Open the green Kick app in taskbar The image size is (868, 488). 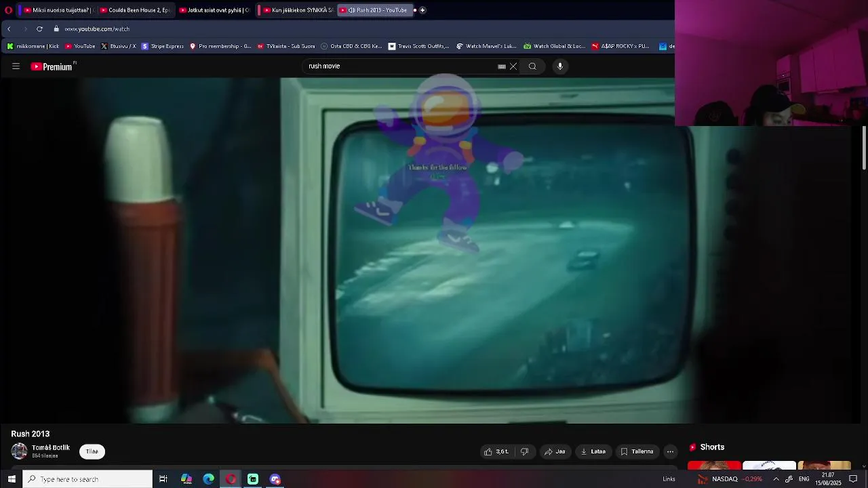(x=253, y=479)
